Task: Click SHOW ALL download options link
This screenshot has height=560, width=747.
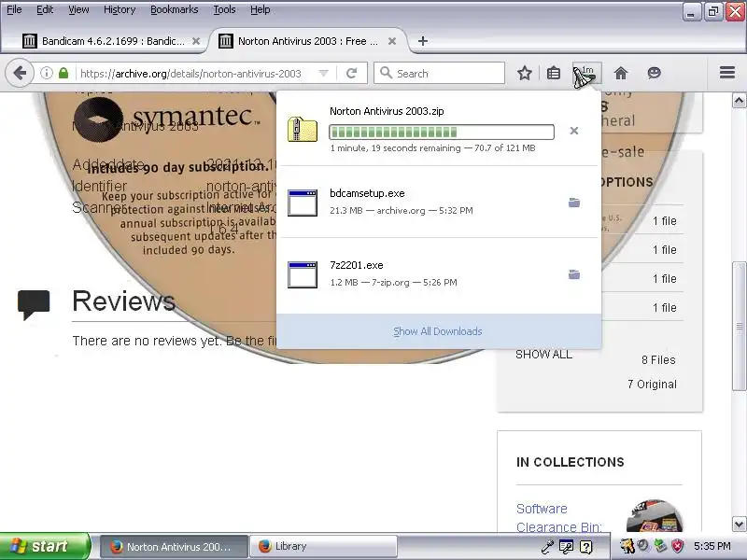Action: (x=543, y=355)
